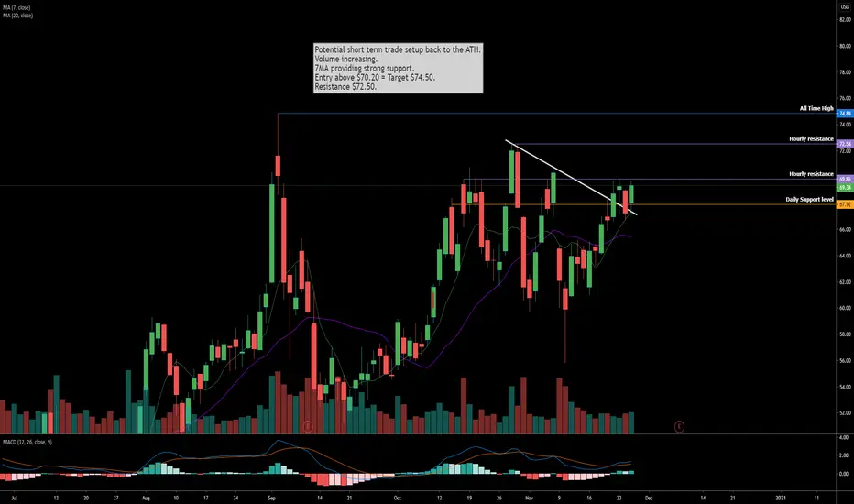Click the green 69.34 current price tag
This screenshot has height=504, width=854.
[845, 187]
